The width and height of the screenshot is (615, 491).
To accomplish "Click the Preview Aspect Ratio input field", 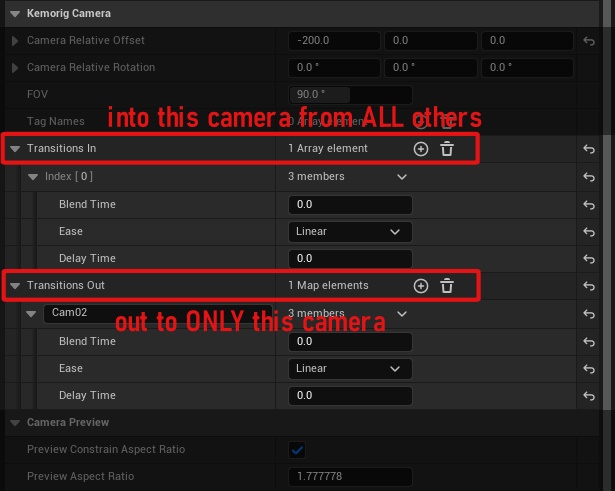I will click(x=350, y=476).
